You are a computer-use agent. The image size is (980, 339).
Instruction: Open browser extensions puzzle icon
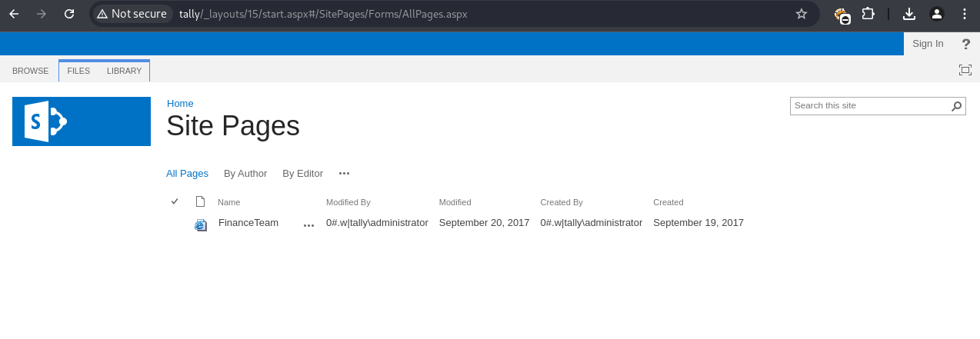coord(868,14)
